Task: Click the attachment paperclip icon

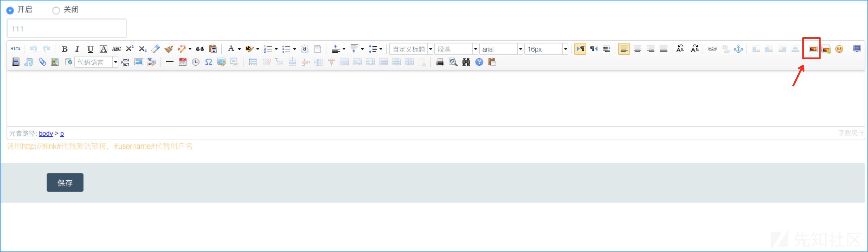Action: [42, 62]
